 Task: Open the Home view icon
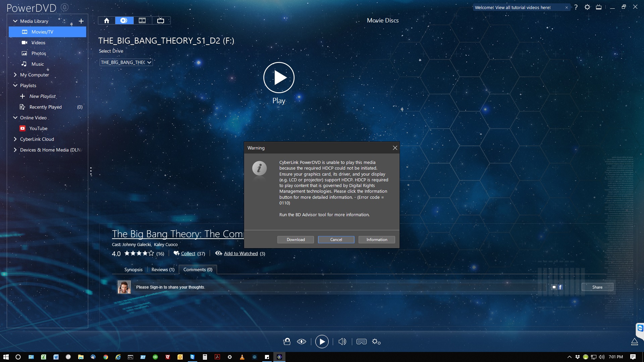(107, 20)
